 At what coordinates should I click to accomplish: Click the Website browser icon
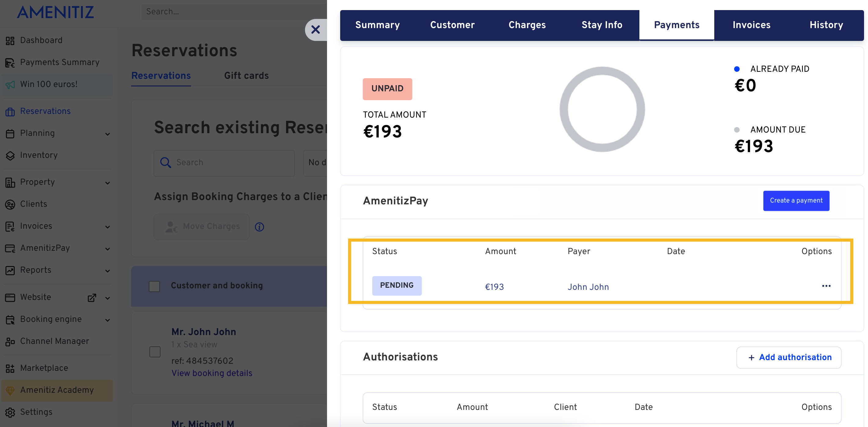point(10,297)
